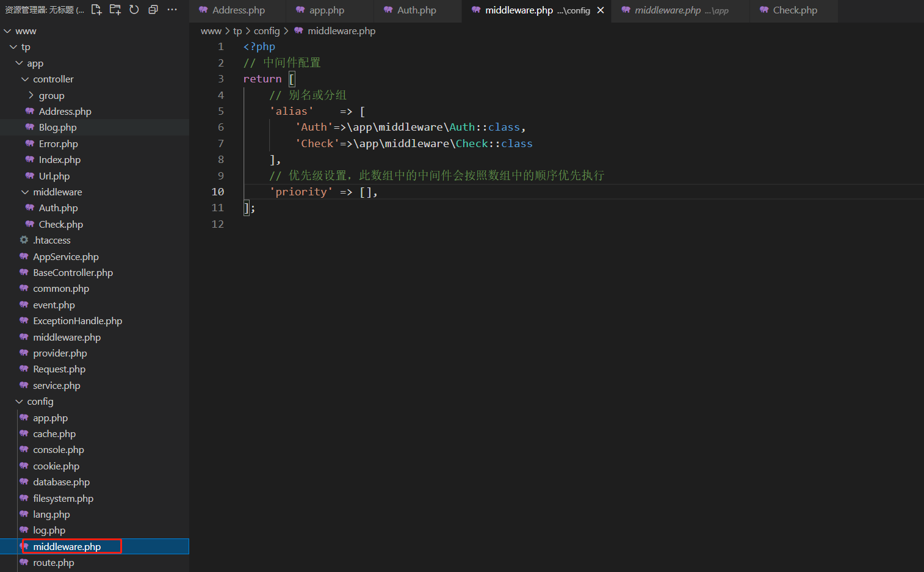Open console.php under config folder
This screenshot has height=572, width=924.
coord(95,450)
